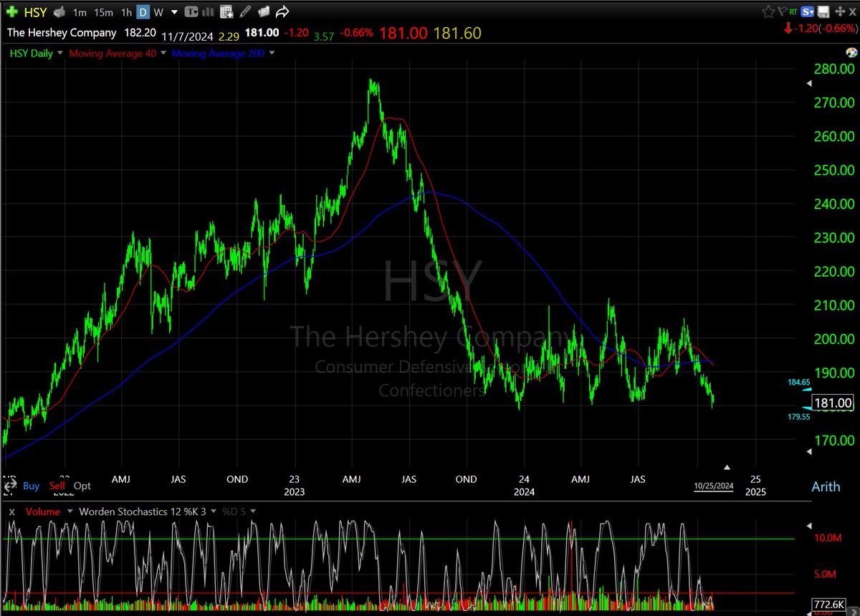The width and height of the screenshot is (860, 616).
Task: Toggle the RT real-time indicator
Action: click(793, 11)
